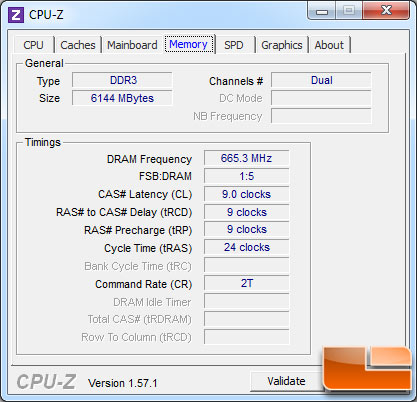The image size is (417, 402).
Task: Click the Command Rate (CR) label
Action: click(144, 284)
